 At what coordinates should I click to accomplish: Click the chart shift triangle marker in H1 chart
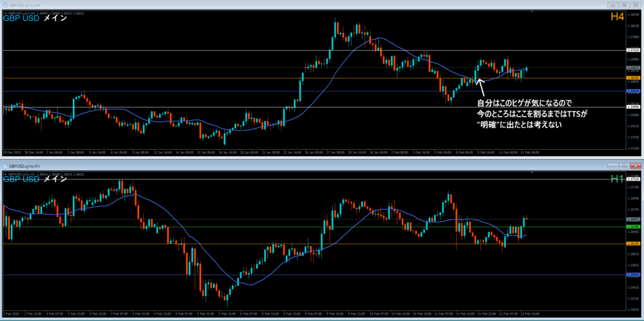click(x=532, y=173)
